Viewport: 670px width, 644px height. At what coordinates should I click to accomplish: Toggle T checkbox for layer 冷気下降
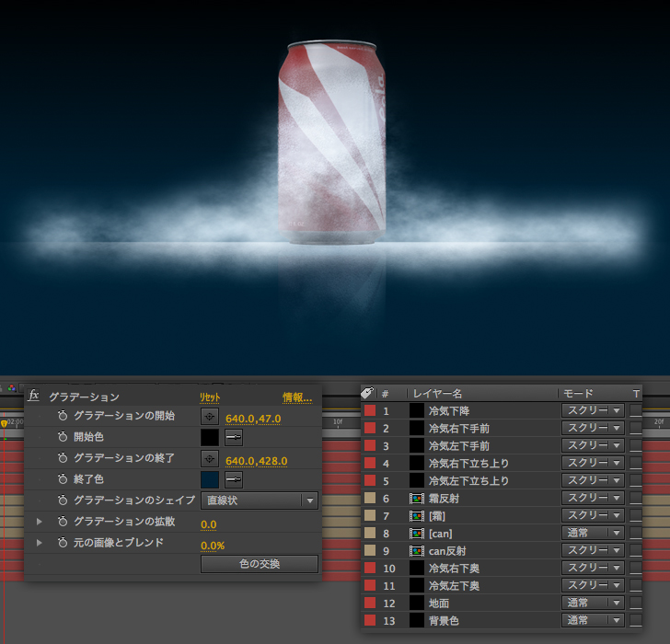(636, 410)
